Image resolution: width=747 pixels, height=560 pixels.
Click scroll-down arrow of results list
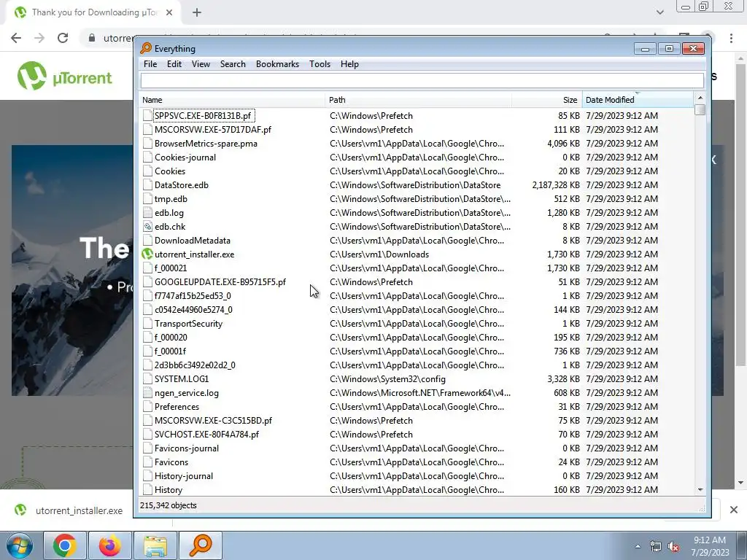[x=700, y=489]
